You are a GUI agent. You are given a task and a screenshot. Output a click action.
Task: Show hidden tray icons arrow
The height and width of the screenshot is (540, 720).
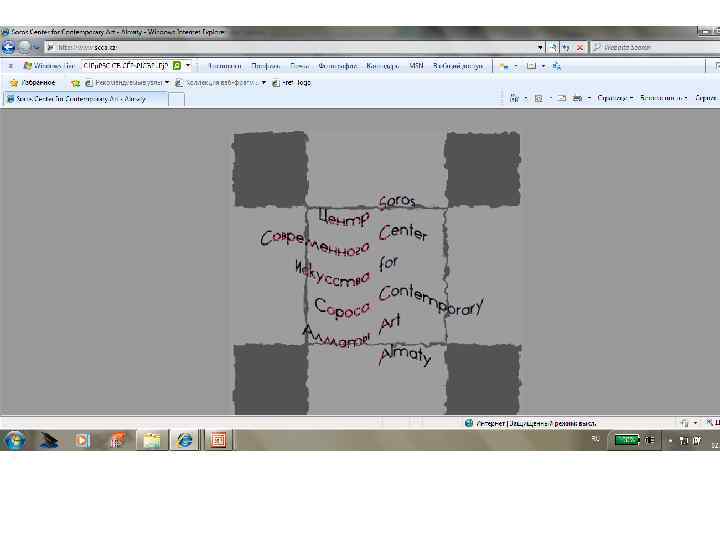[x=669, y=441]
